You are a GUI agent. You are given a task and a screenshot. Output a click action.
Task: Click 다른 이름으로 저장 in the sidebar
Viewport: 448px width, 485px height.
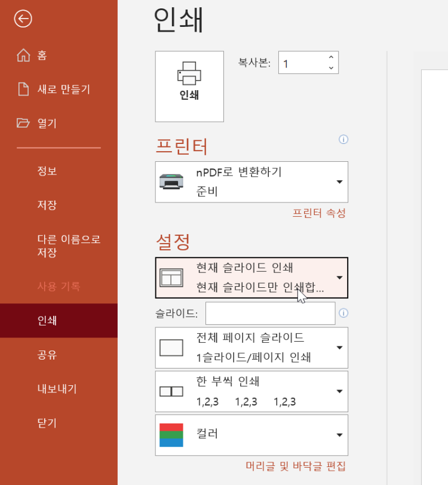[x=59, y=245]
